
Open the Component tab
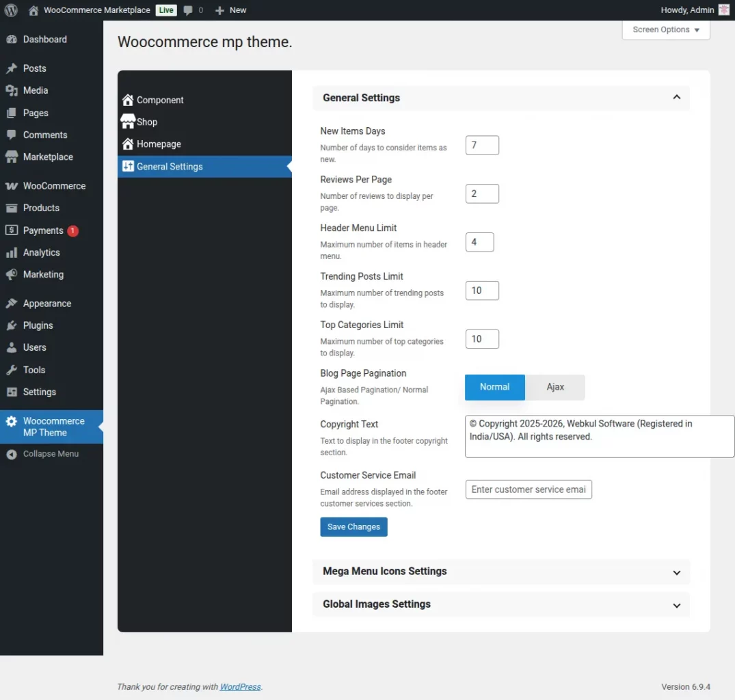coord(204,100)
